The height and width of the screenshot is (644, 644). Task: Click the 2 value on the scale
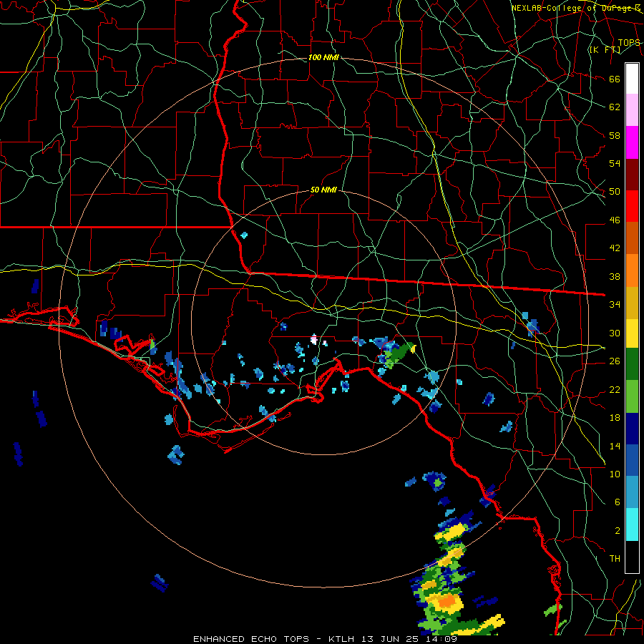(x=617, y=531)
